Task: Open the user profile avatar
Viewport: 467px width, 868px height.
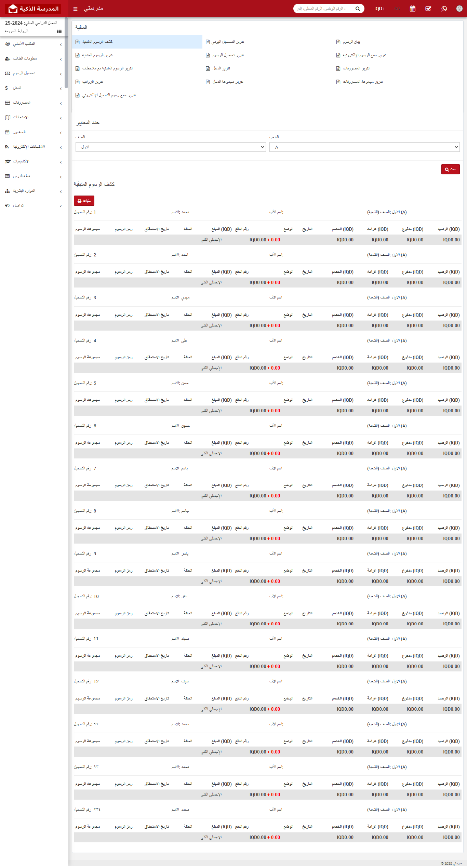Action: coord(459,9)
